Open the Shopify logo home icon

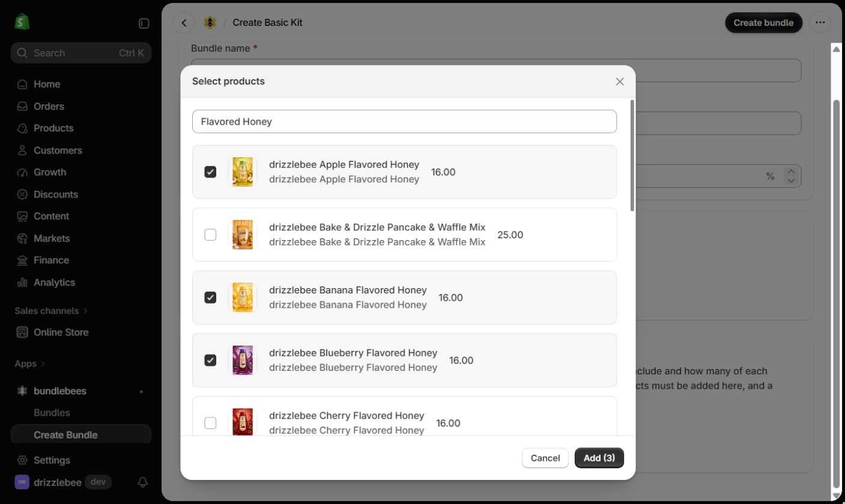22,23
